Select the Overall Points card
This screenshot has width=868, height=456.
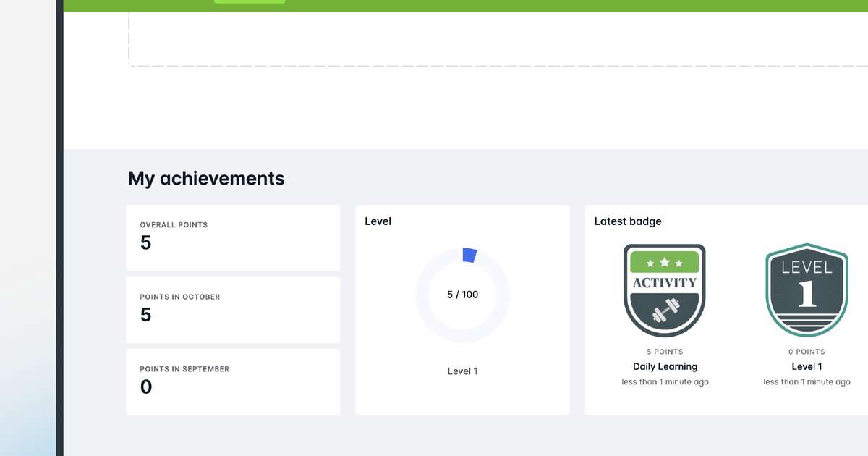click(x=232, y=237)
